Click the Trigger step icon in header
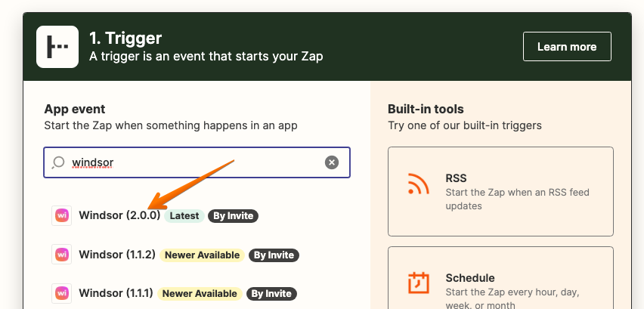This screenshot has width=644, height=309. tap(57, 47)
